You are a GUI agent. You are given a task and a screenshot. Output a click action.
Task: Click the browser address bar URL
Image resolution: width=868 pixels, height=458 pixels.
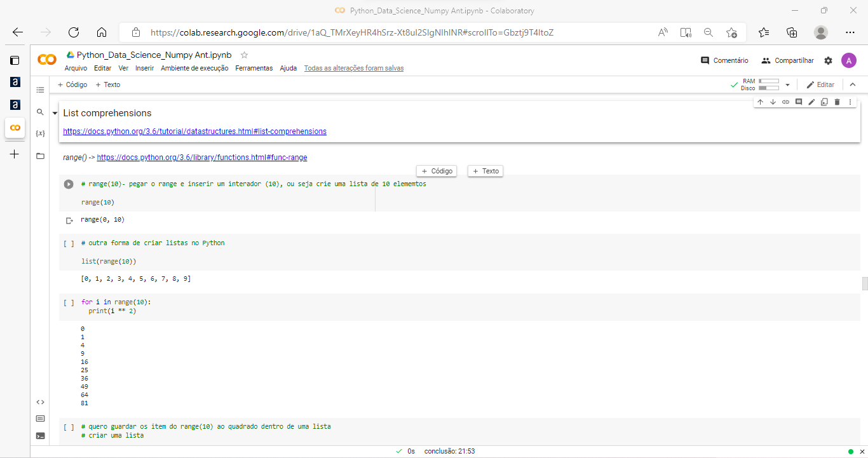pyautogui.click(x=352, y=32)
